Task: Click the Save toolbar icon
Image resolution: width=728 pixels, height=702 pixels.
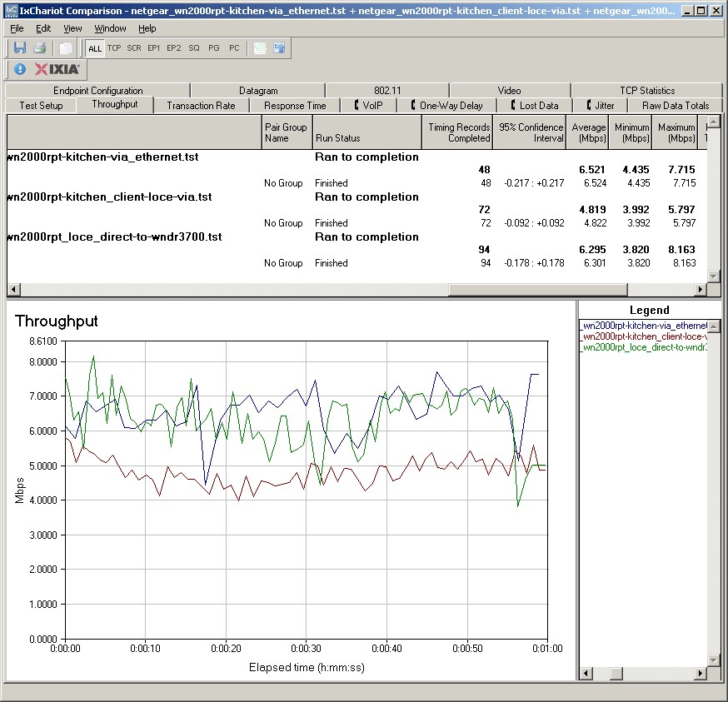Action: tap(19, 47)
